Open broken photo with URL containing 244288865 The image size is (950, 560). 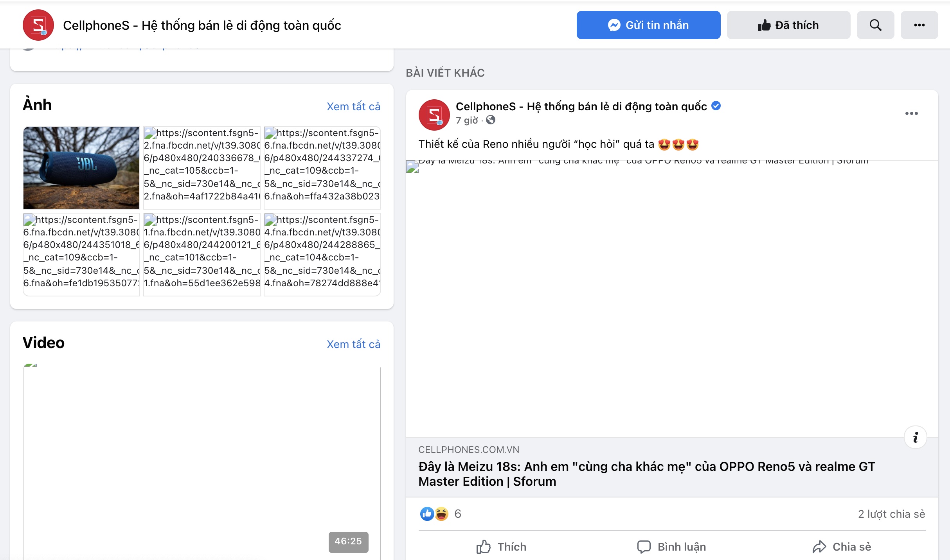pyautogui.click(x=322, y=254)
